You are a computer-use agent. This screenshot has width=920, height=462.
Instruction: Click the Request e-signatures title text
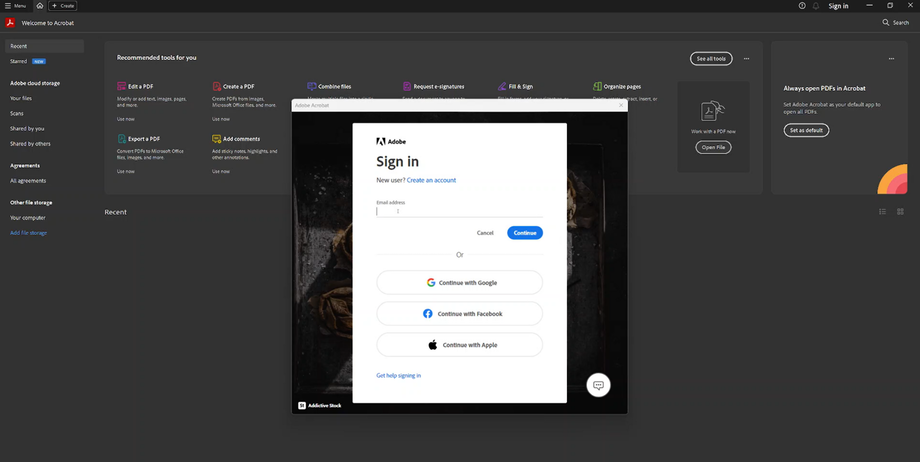coord(439,86)
